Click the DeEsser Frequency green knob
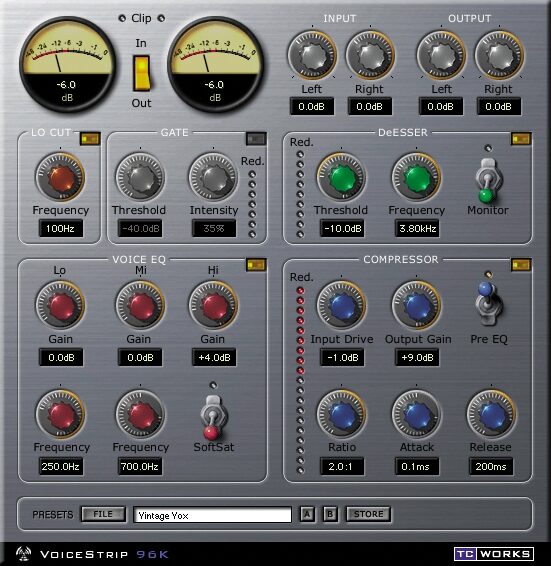This screenshot has width=551, height=566. tap(416, 177)
